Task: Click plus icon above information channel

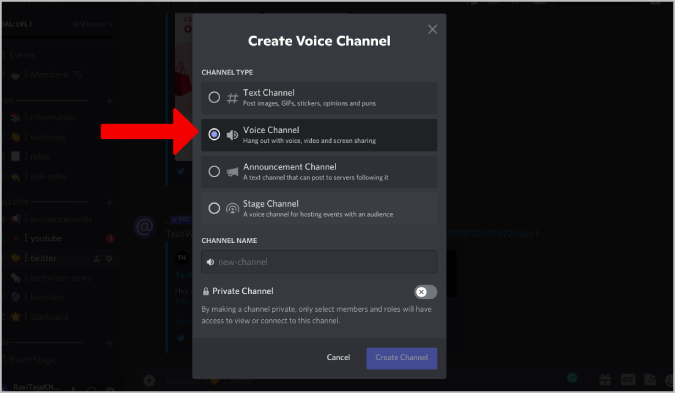Action: tap(110, 101)
